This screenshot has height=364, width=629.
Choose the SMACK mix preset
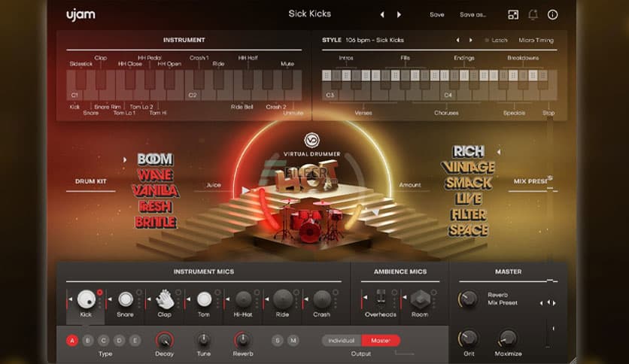tap(468, 183)
